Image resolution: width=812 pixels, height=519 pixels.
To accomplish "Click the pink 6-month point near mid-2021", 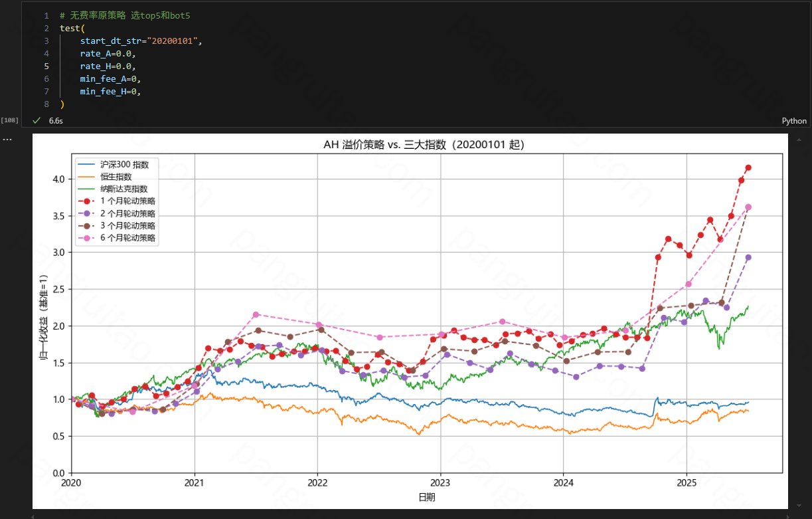I will (256, 314).
